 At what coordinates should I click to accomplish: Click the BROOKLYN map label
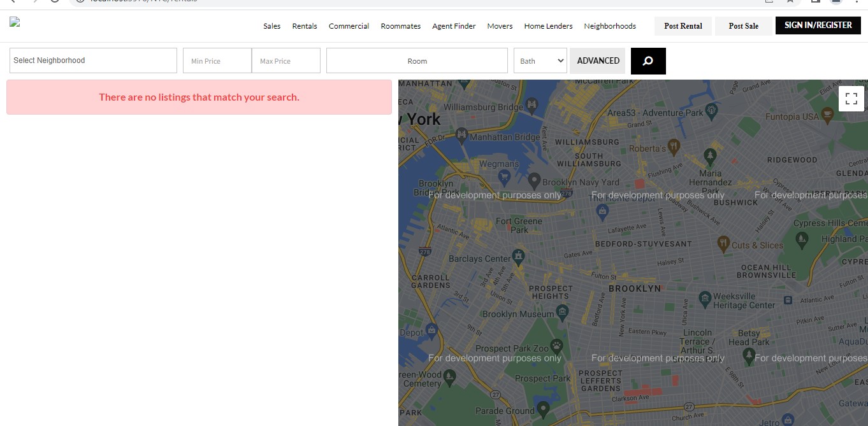click(635, 288)
